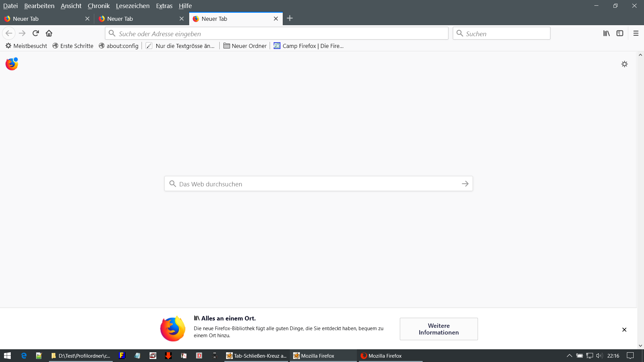Image resolution: width=644 pixels, height=362 pixels.
Task: Open the Lesezeichen menu
Action: coord(132,6)
